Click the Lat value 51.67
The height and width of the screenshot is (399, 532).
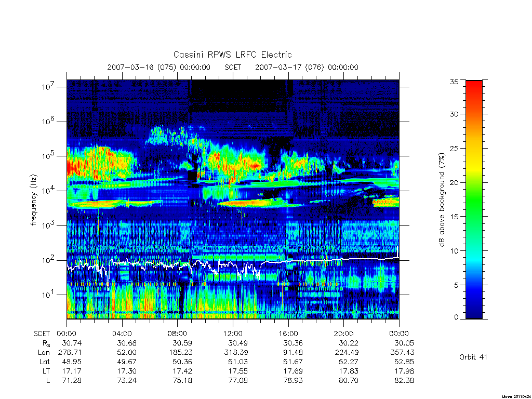(x=293, y=362)
